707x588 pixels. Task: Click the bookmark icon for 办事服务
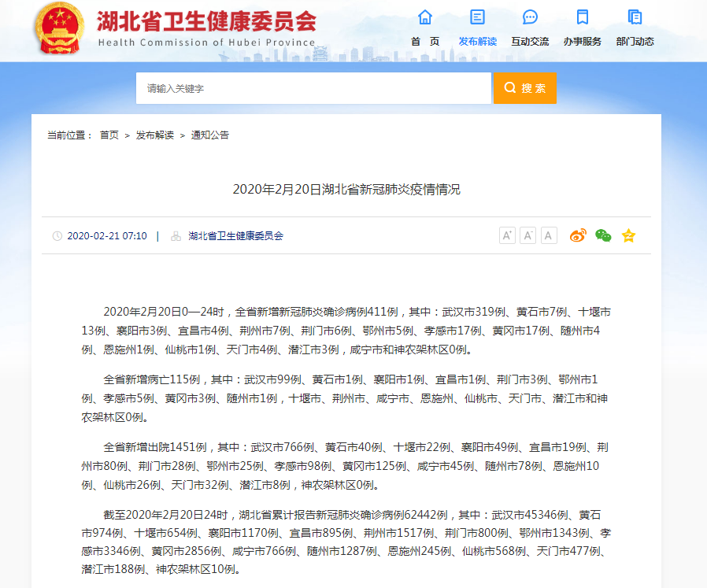tap(582, 17)
